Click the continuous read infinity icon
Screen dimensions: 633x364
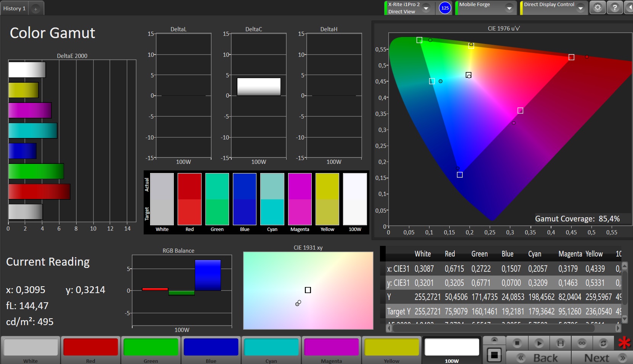click(582, 343)
